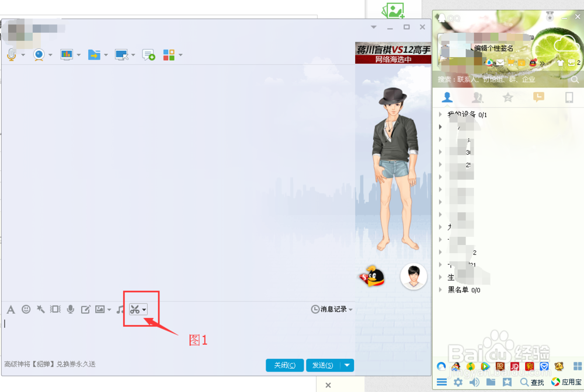This screenshot has height=392, width=584.
Task: Expand the 黑名单 group
Action: click(440, 290)
